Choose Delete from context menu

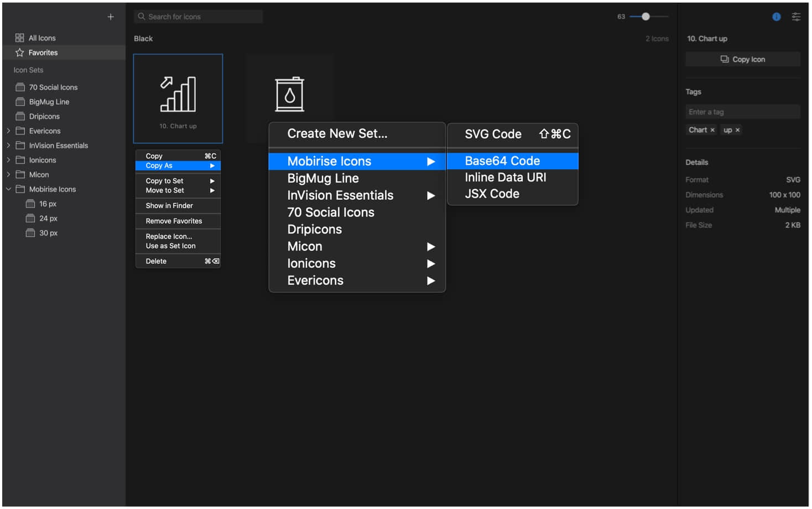[178, 261]
